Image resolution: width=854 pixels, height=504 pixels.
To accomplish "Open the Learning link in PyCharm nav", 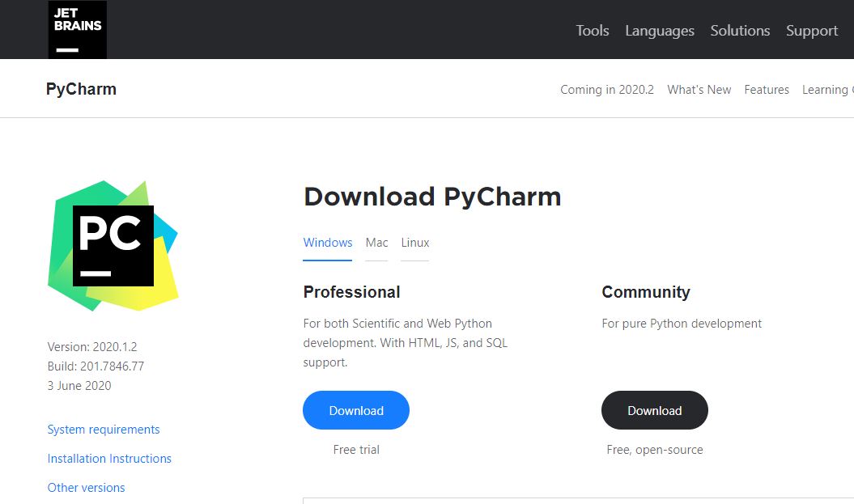I will click(827, 90).
